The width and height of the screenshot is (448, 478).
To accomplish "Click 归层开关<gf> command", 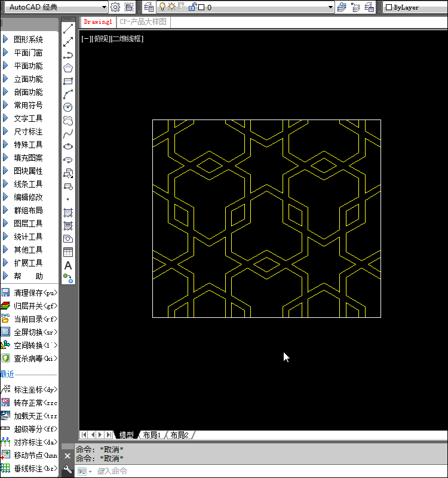I will 29,306.
